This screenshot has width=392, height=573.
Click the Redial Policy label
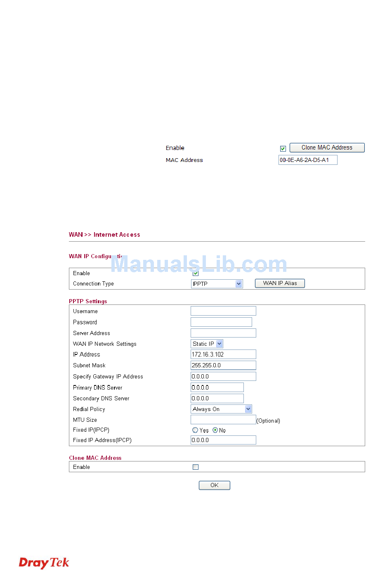tap(89, 409)
